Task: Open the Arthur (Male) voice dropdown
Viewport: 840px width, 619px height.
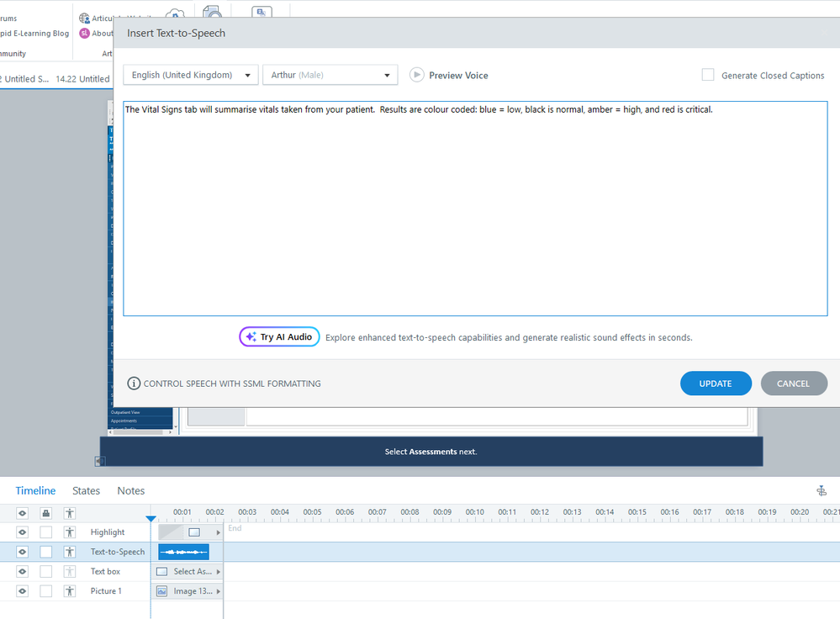Action: 330,75
